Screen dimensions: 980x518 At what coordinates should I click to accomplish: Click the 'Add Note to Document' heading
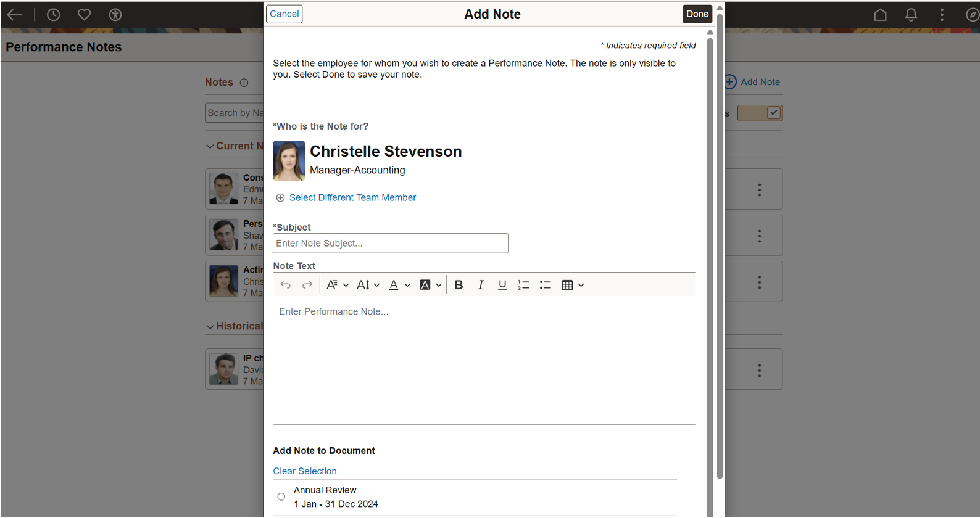324,451
